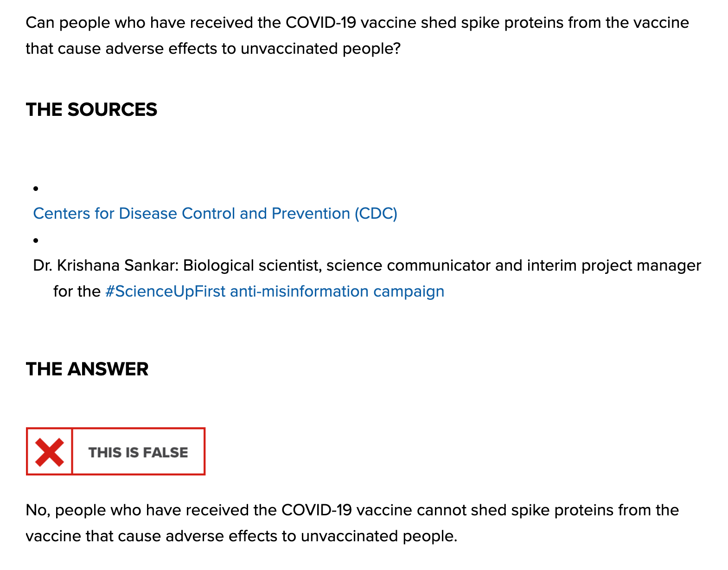Select THE ANSWER heading
The width and height of the screenshot is (728, 570).
click(x=87, y=369)
